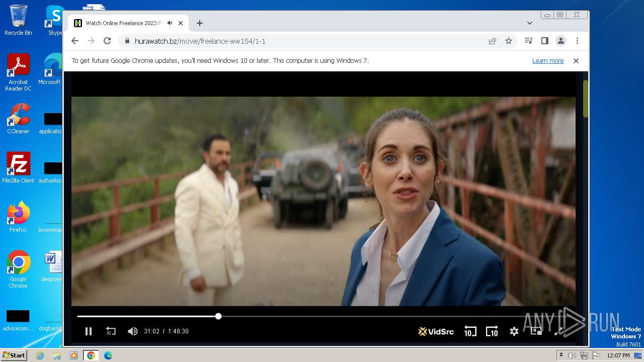This screenshot has width=644, height=362.
Task: Toggle fullscreen on the video player
Action: (558, 331)
